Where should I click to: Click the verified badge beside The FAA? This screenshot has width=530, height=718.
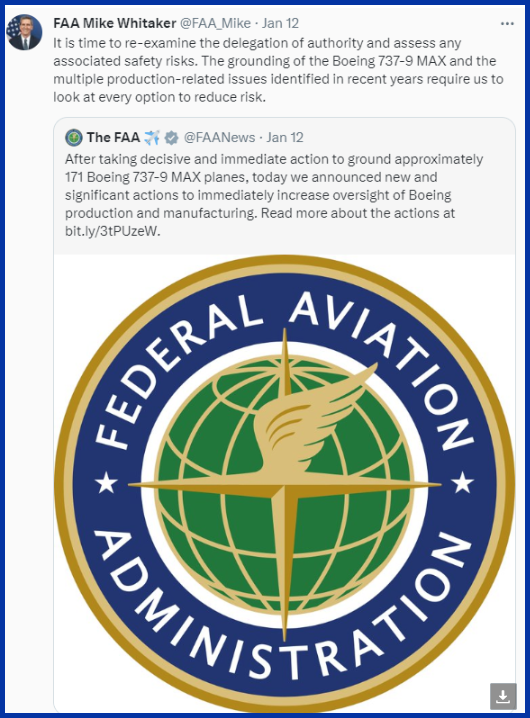172,137
